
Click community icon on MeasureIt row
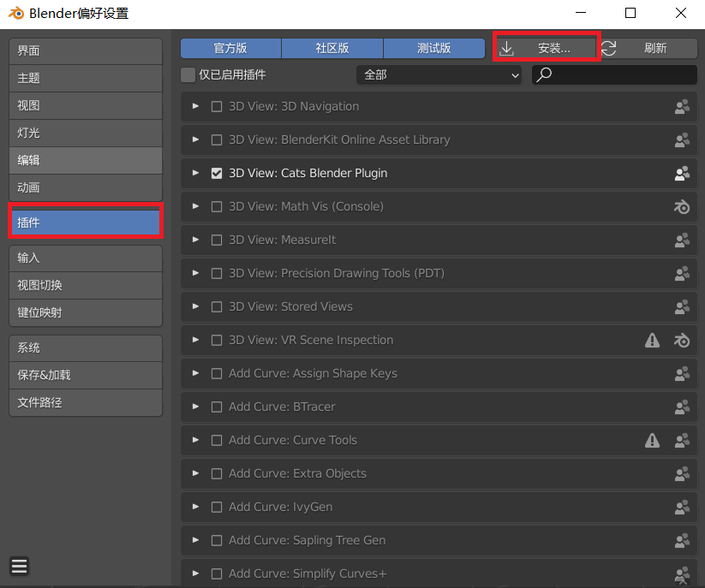(682, 240)
